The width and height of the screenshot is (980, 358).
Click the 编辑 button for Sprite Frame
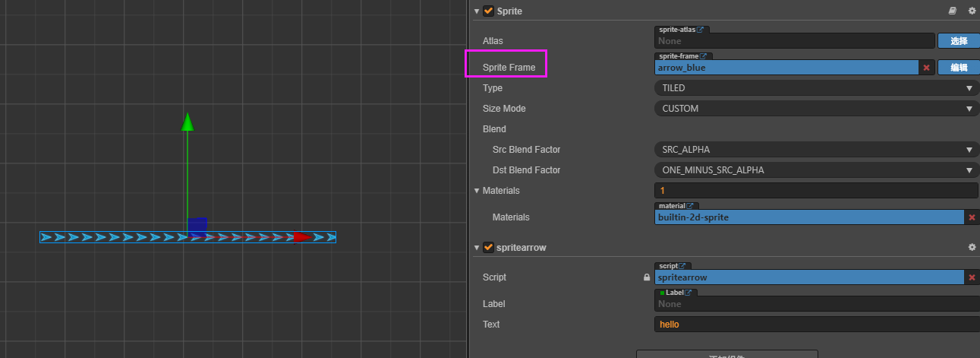point(958,68)
